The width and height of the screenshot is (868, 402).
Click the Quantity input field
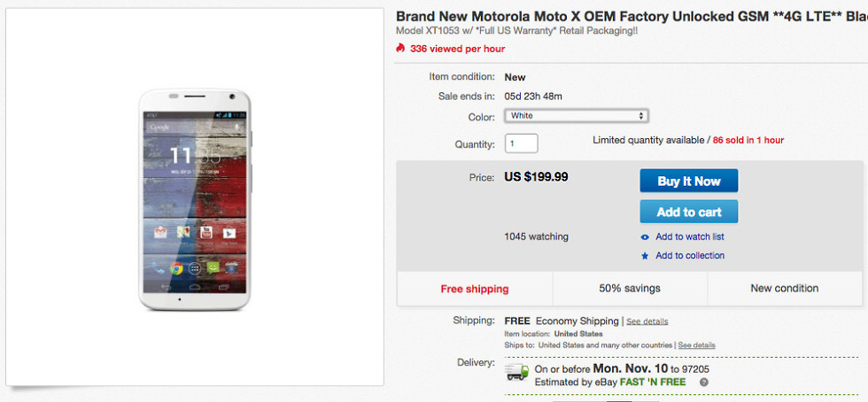click(522, 143)
